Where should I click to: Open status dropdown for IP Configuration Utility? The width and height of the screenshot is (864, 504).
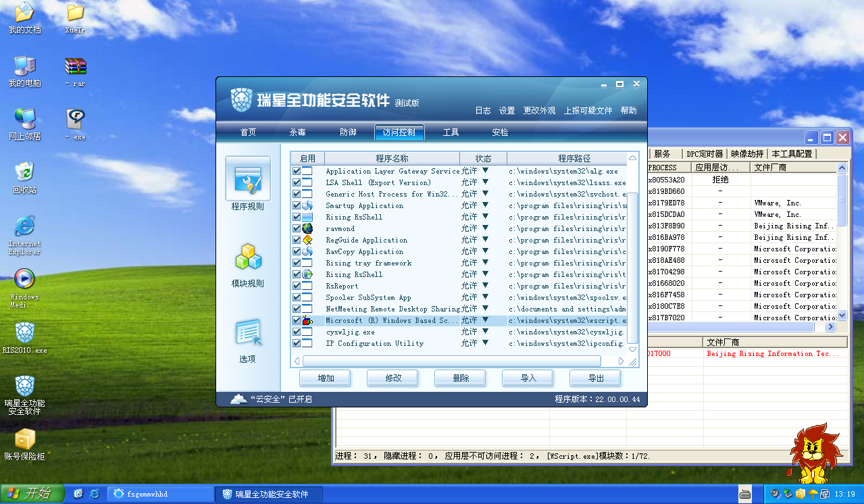coord(485,343)
